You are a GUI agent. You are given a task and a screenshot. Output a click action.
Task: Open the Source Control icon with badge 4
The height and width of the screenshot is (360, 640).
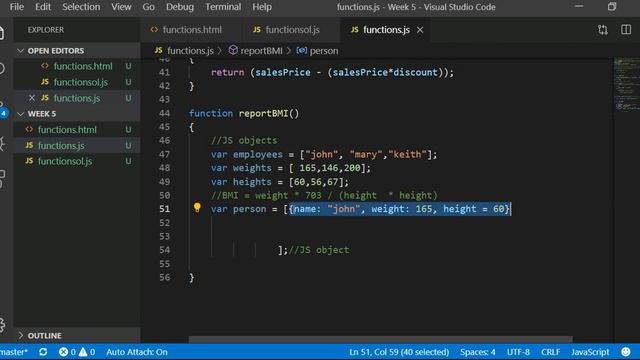3,111
